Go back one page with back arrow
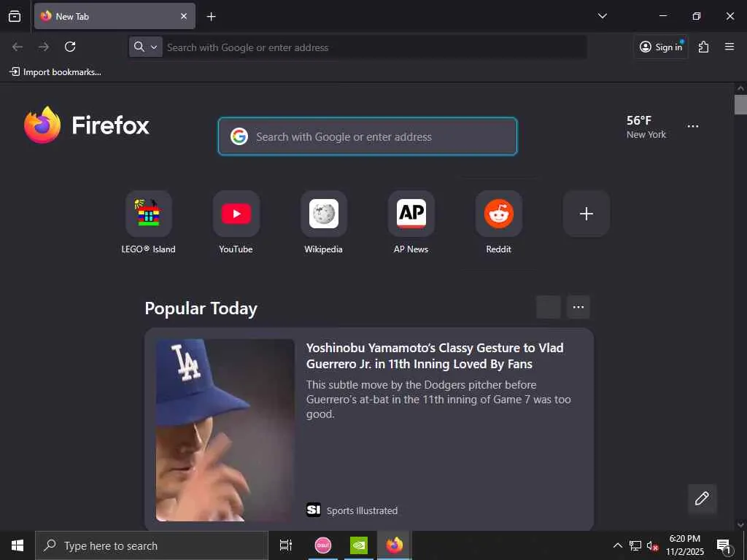747x560 pixels. click(x=18, y=47)
